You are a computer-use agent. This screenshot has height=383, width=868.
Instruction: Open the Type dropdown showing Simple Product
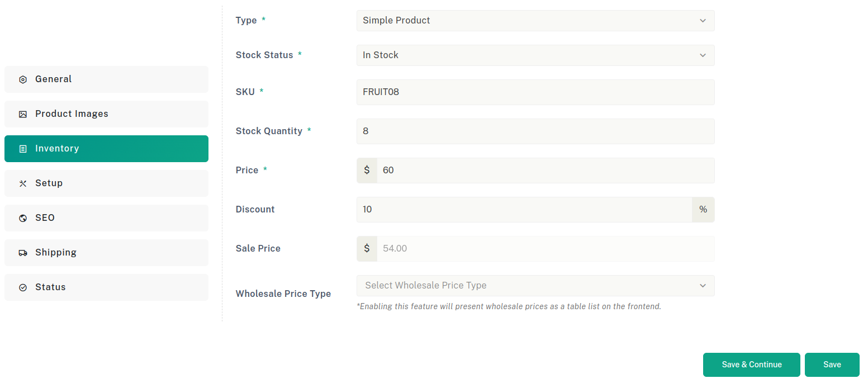(535, 21)
